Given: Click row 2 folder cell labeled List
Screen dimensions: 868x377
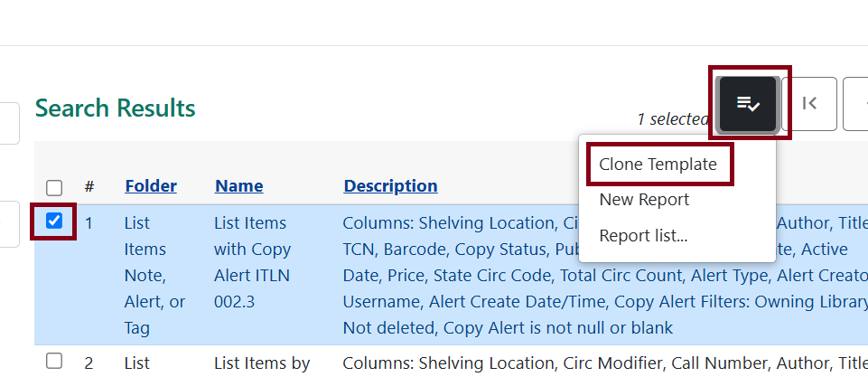Looking at the screenshot, I should [137, 363].
